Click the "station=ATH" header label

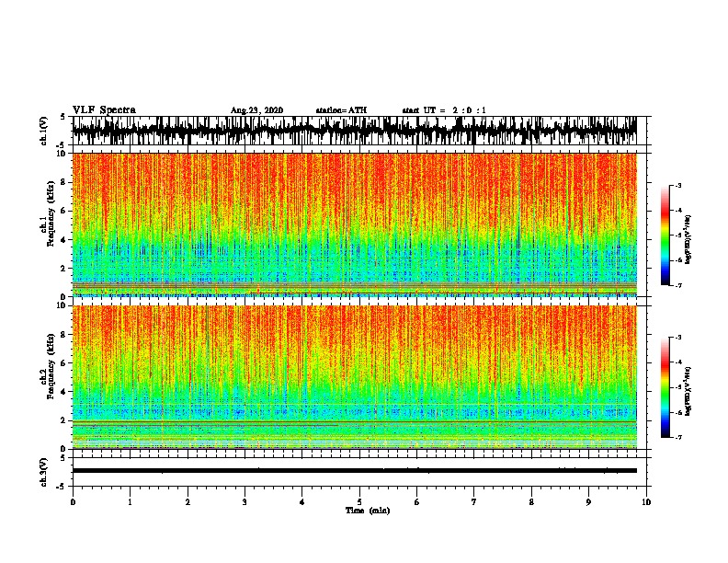[x=341, y=110]
